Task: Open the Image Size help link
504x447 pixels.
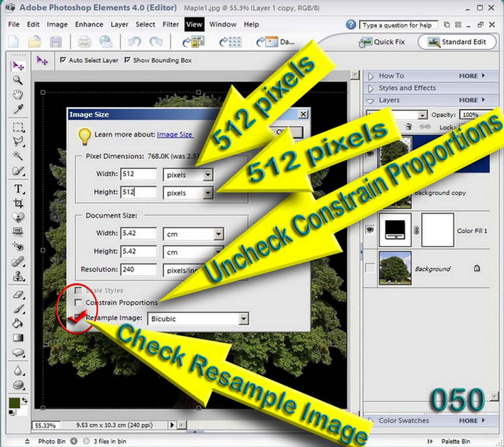Action: (175, 135)
